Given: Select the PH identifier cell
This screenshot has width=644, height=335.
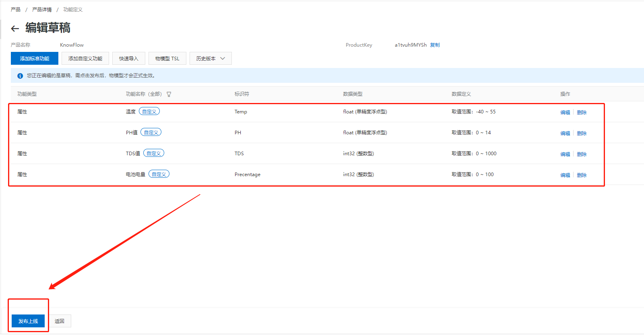Looking at the screenshot, I should pyautogui.click(x=238, y=133).
